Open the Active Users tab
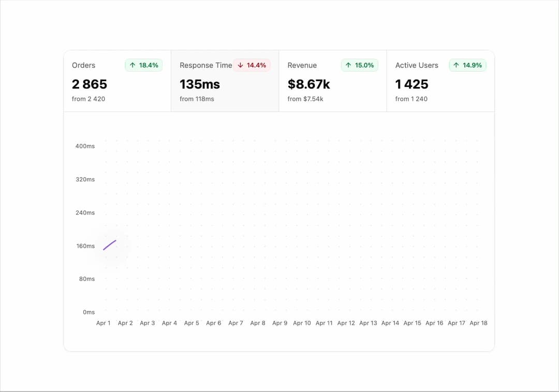The width and height of the screenshot is (559, 392). [x=440, y=81]
